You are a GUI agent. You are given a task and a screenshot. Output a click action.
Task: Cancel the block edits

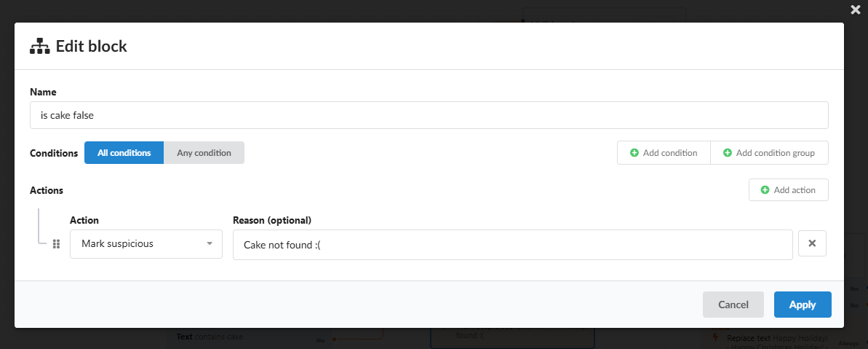[733, 305]
